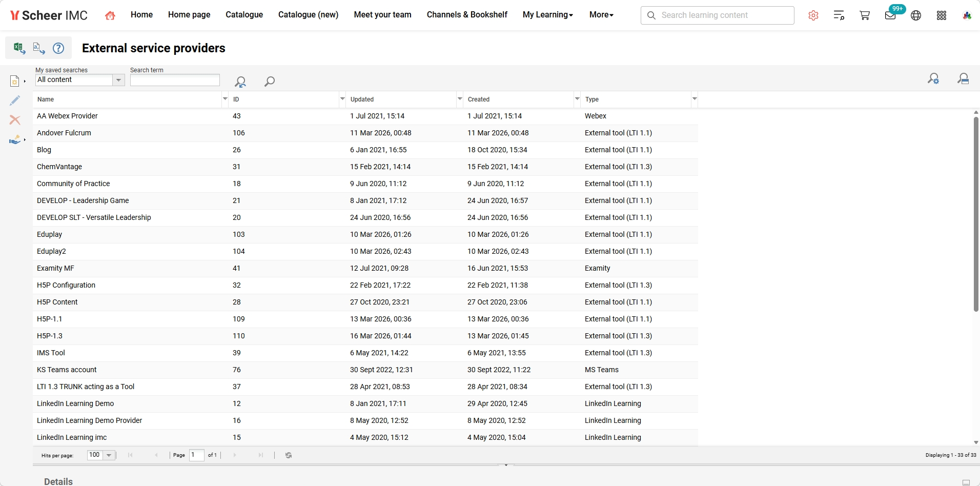Expand the My Learning menu
The height and width of the screenshot is (486, 980).
click(x=548, y=15)
